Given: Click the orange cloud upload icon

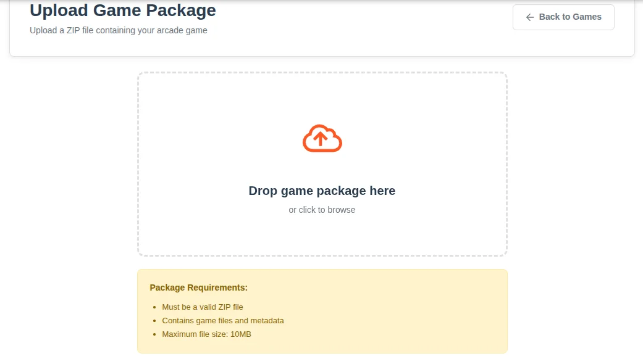Looking at the screenshot, I should 322,139.
